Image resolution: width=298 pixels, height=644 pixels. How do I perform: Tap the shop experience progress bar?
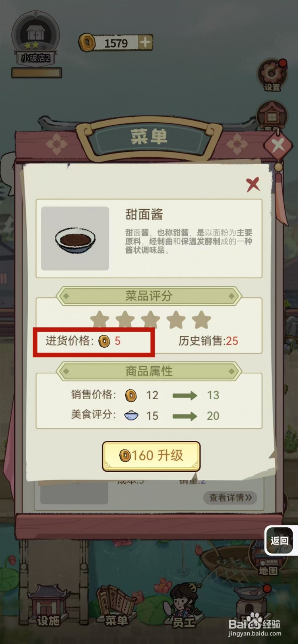coord(37,73)
